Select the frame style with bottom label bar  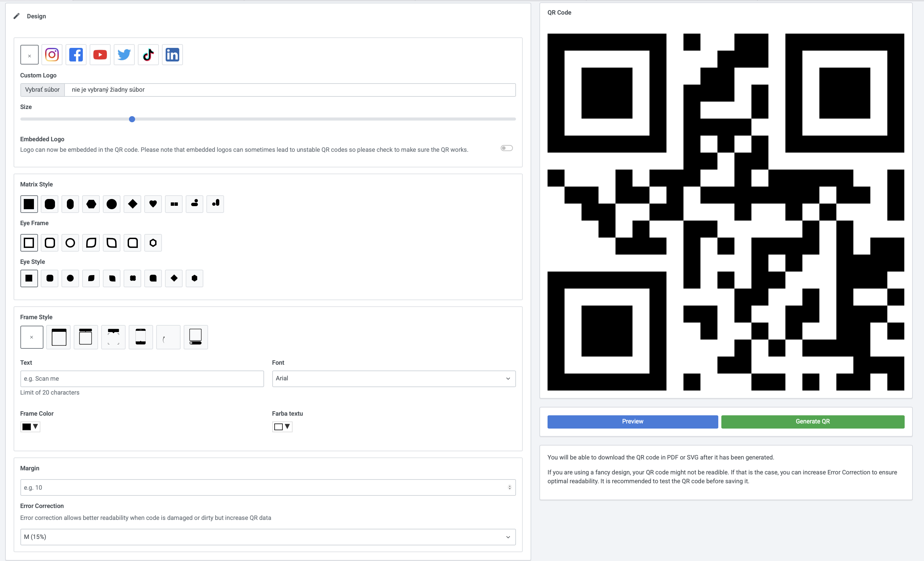196,337
